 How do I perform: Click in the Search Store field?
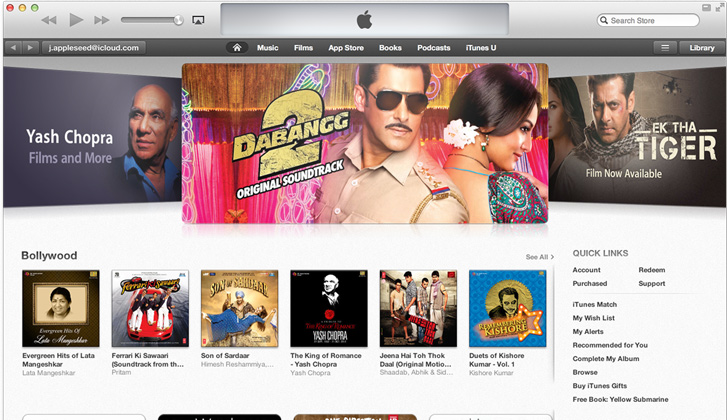(652, 20)
